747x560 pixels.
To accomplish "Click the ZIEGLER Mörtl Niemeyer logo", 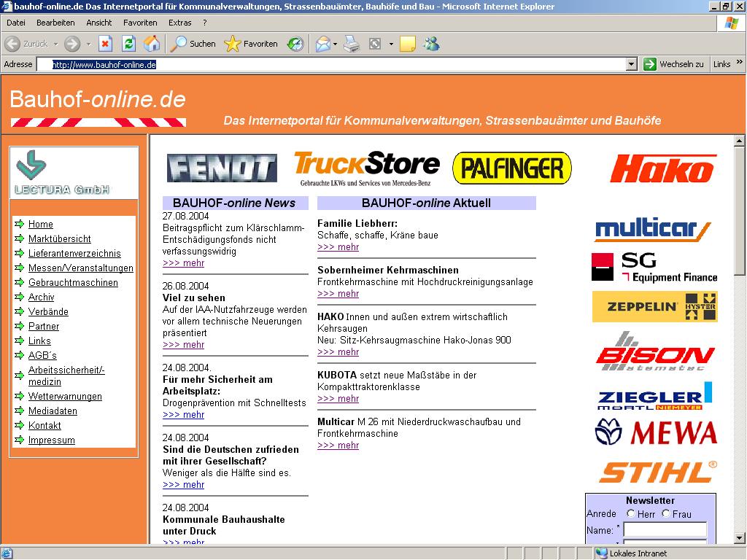I will 655,396.
